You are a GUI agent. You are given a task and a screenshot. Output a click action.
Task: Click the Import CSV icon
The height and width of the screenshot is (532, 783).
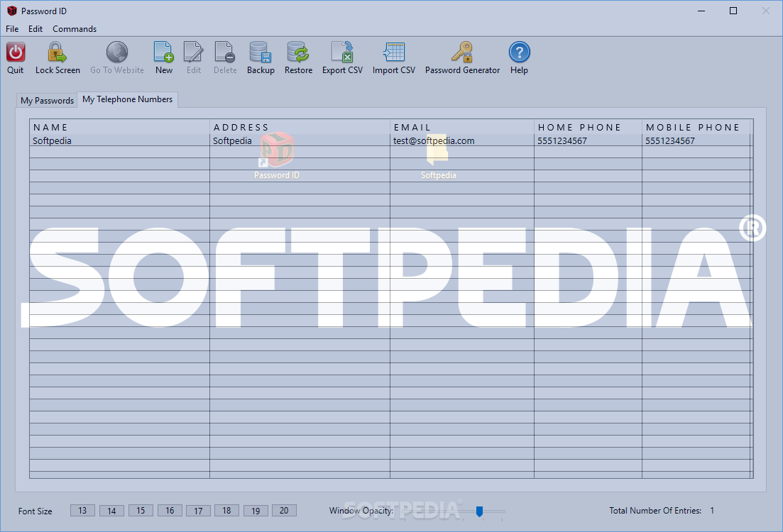pos(393,52)
